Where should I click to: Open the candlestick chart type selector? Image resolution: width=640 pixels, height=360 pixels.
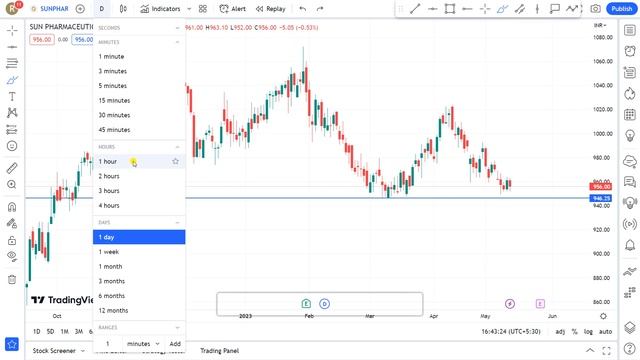[123, 9]
